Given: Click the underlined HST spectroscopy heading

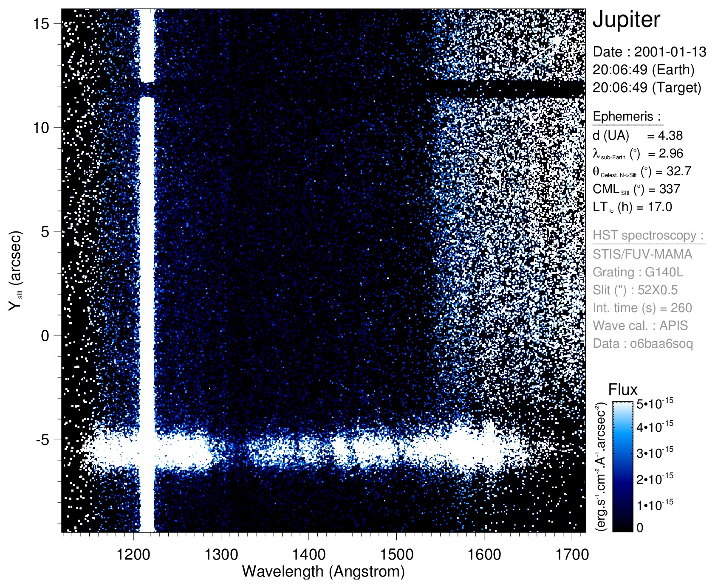Looking at the screenshot, I should [648, 236].
